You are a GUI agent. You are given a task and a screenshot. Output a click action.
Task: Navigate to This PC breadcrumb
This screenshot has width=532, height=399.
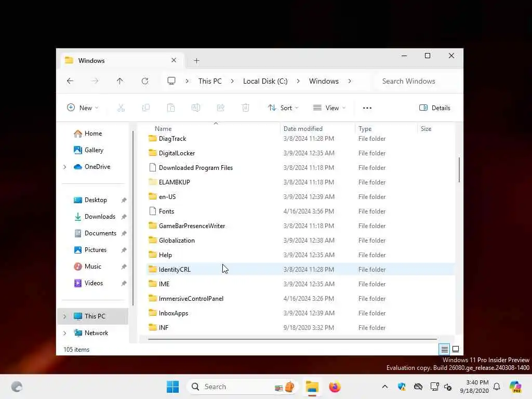(210, 81)
